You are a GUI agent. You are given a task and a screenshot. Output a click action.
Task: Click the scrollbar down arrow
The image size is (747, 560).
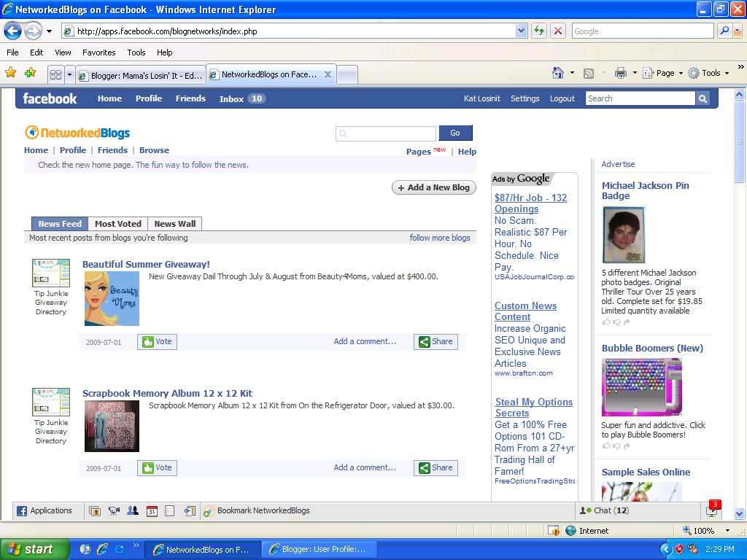coord(739,513)
